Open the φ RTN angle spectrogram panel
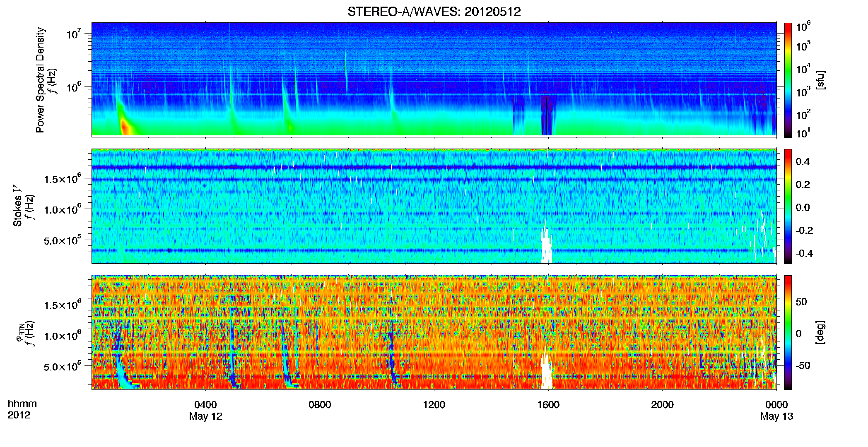Screen dimensions: 868x447 (434, 332)
